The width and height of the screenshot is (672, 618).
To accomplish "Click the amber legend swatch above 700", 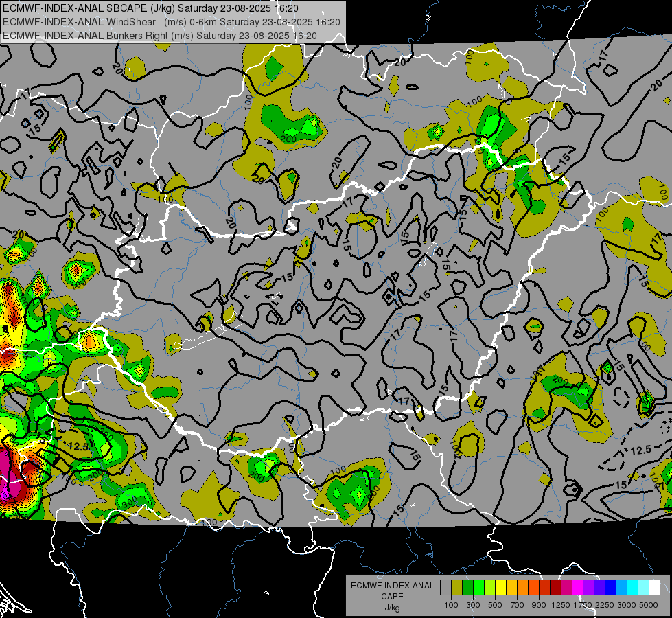I will [x=511, y=587].
